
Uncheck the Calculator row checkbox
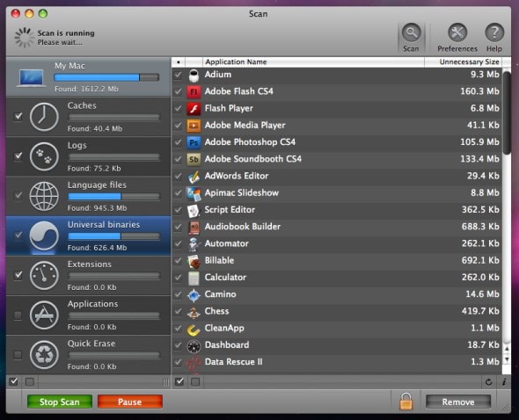[178, 278]
